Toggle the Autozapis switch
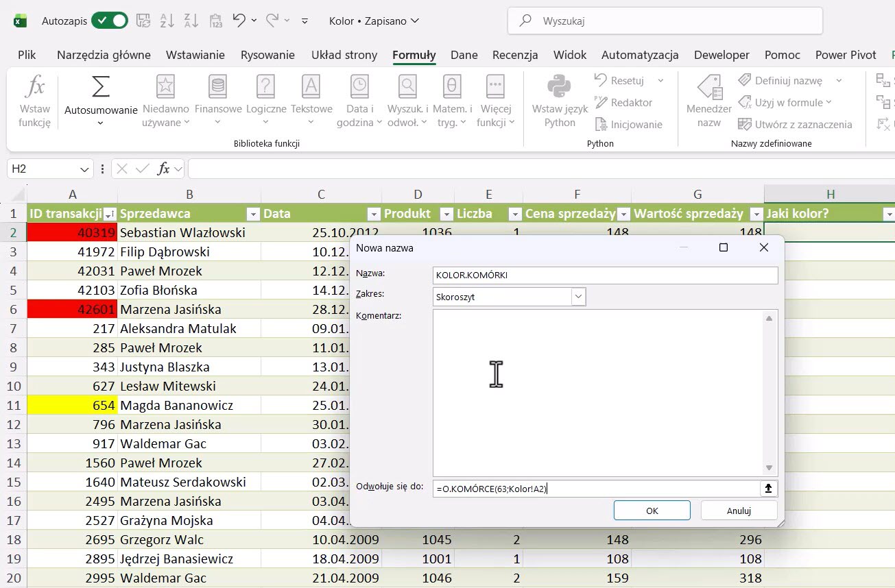This screenshot has height=588, width=895. tap(110, 21)
